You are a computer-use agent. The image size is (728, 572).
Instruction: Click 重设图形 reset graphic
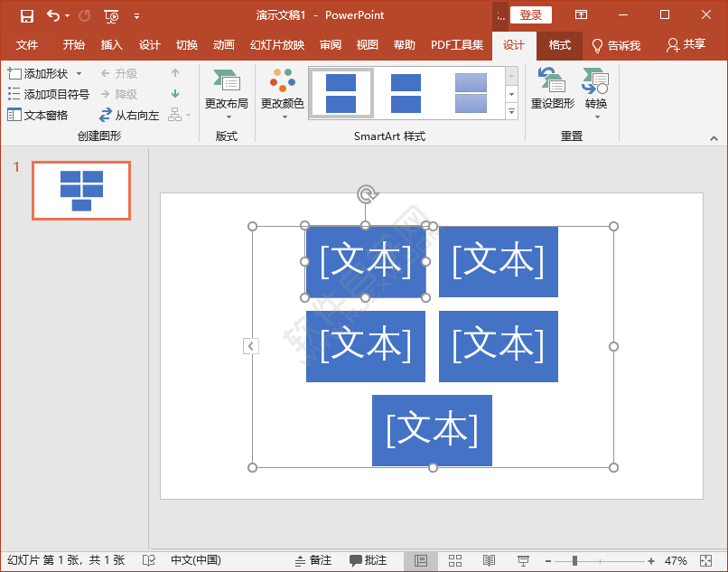click(x=553, y=89)
